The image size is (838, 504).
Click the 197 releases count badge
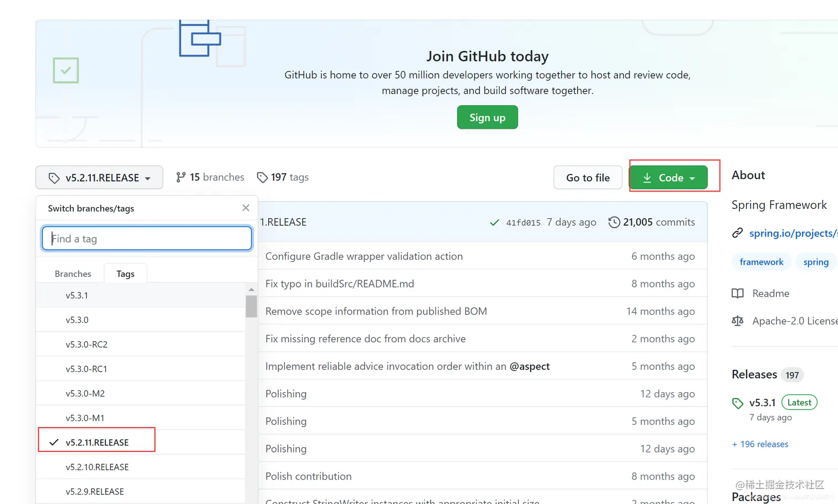pos(792,375)
